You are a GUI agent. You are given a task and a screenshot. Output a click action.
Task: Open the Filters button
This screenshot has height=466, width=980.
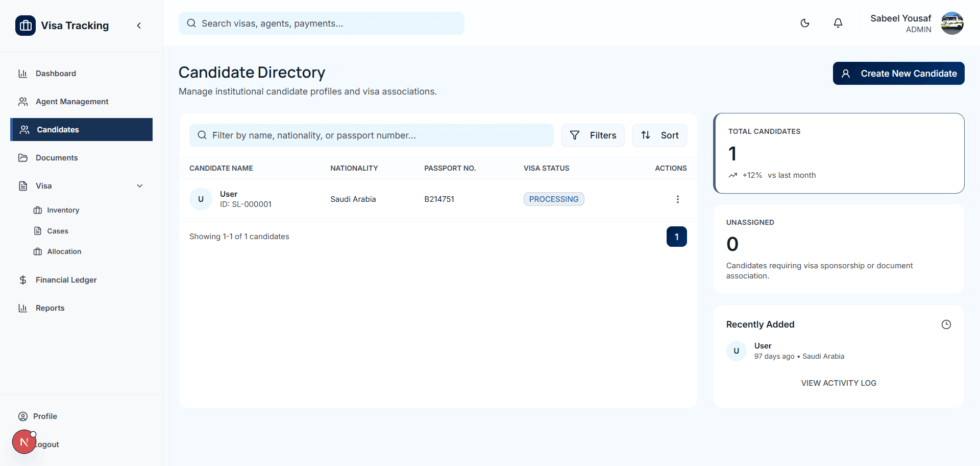pos(593,135)
